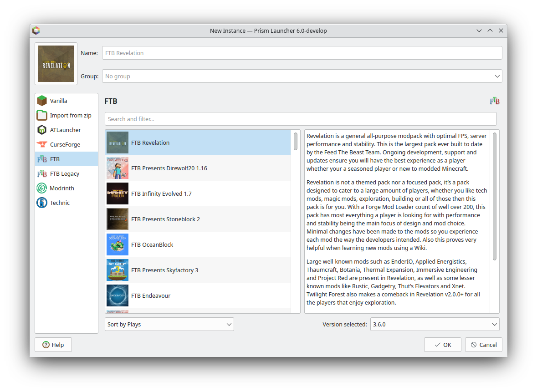
Task: Open the ATLauncher source icon
Action: [x=42, y=130]
